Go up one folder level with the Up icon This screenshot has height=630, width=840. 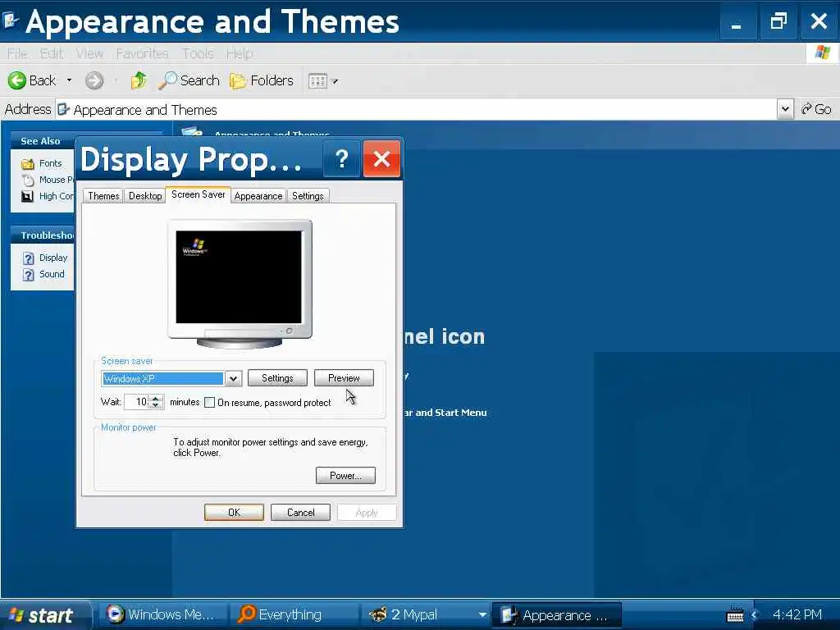click(139, 81)
